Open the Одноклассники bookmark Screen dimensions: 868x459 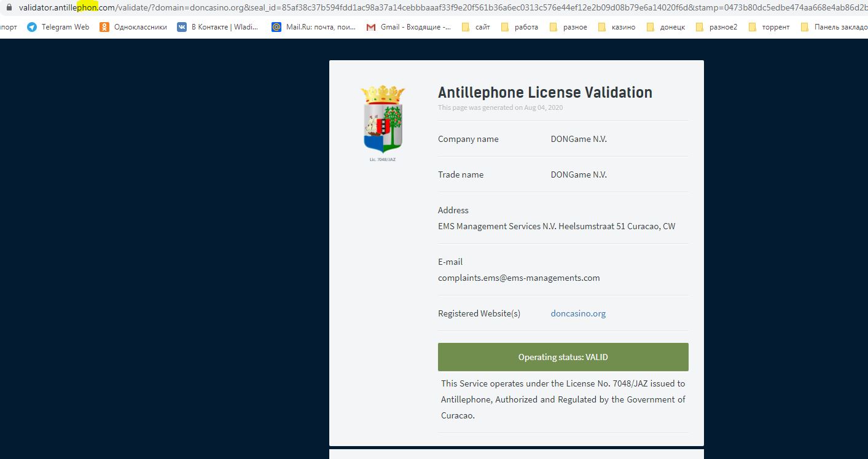coord(133,27)
